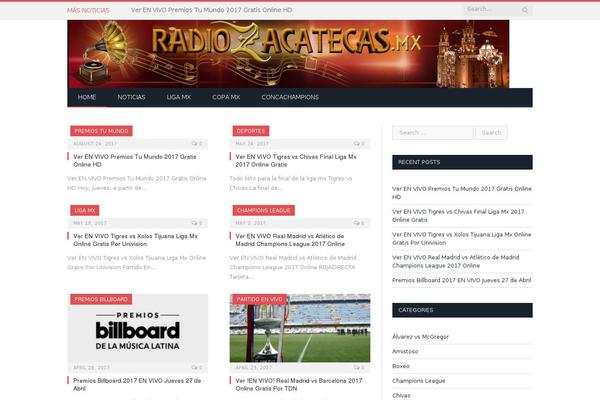Click the APRIL 28, 2017 post date
This screenshot has width=600, height=400.
tap(91, 367)
